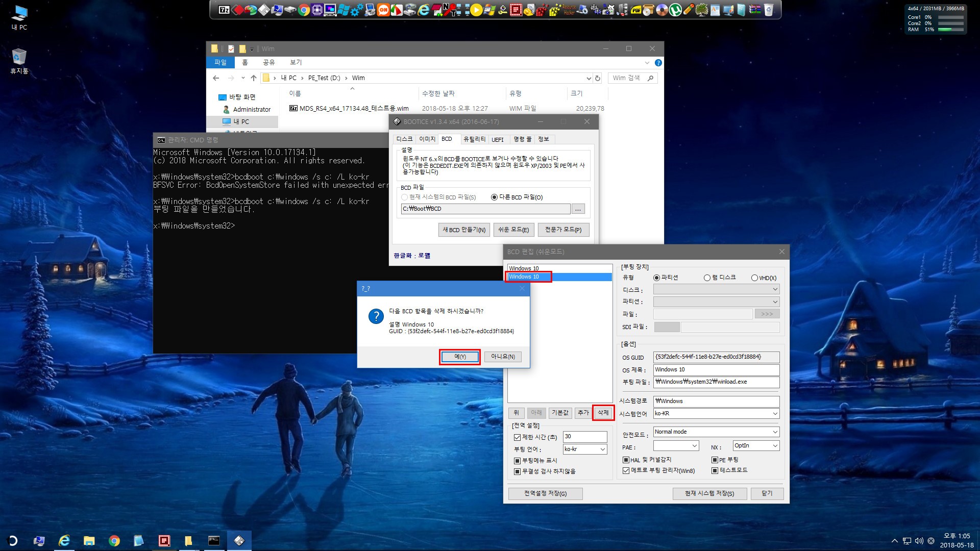980x551 pixels.
Task: Expand the Explorer ribbon chevron
Action: click(647, 63)
